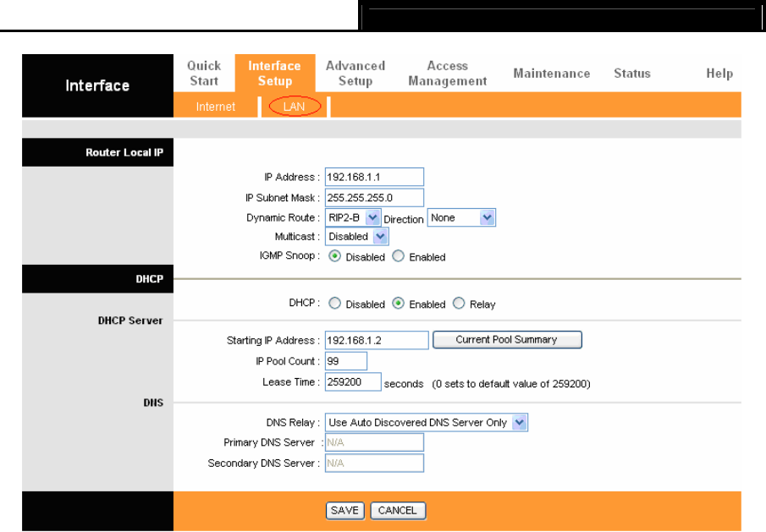Click the DHCP Server section label
This screenshot has height=532, width=766.
point(130,321)
